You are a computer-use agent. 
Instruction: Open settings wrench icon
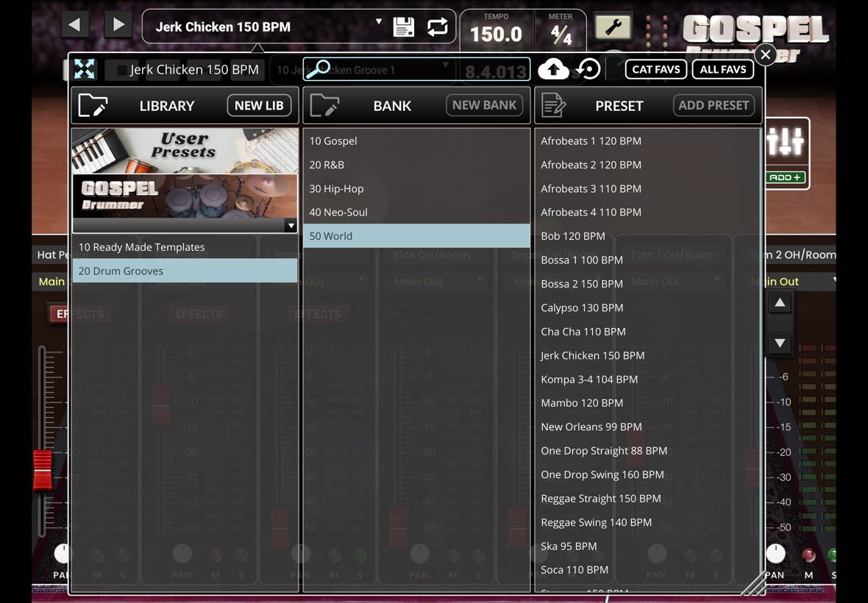pos(613,26)
